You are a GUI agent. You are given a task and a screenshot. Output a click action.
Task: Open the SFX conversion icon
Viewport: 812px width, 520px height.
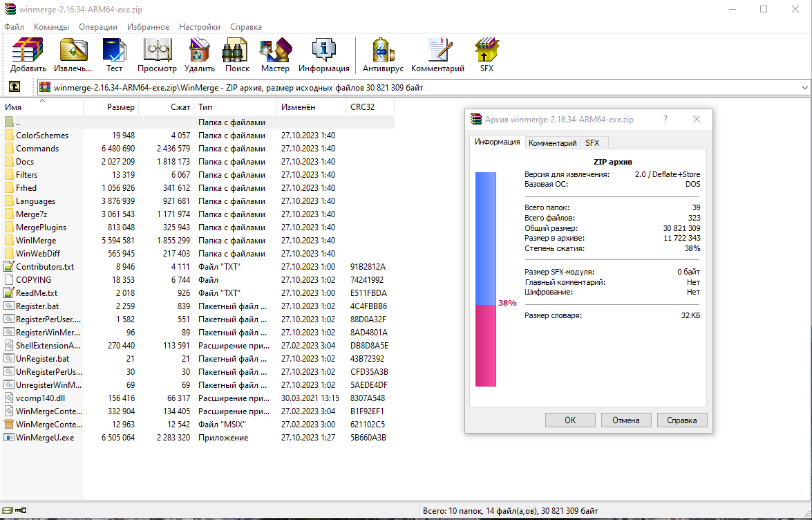486,50
